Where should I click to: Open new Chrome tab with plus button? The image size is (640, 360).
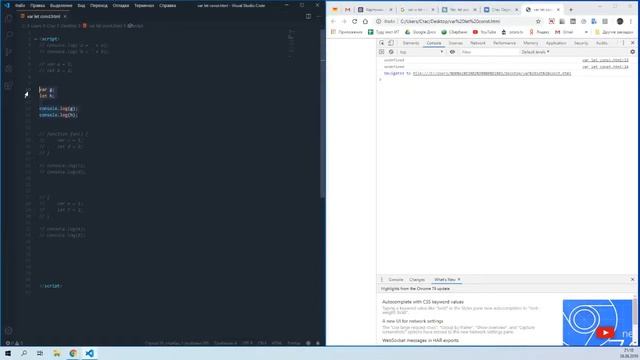[571, 9]
